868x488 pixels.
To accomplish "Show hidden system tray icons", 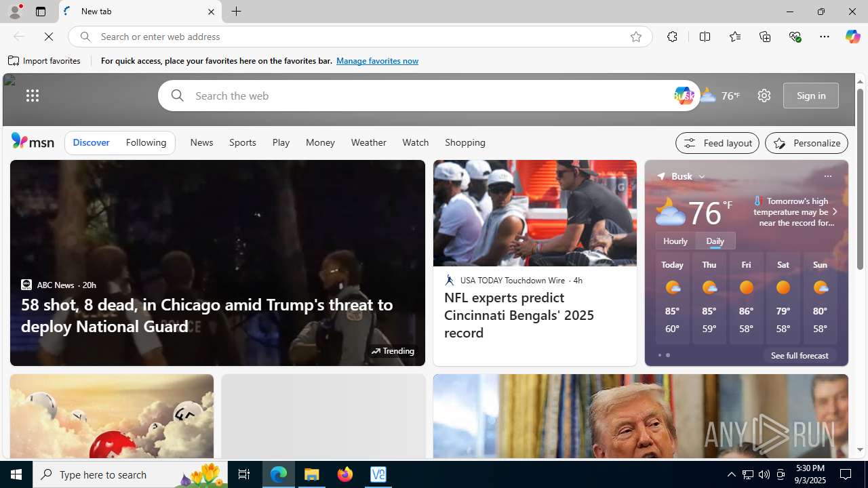I will (x=731, y=474).
